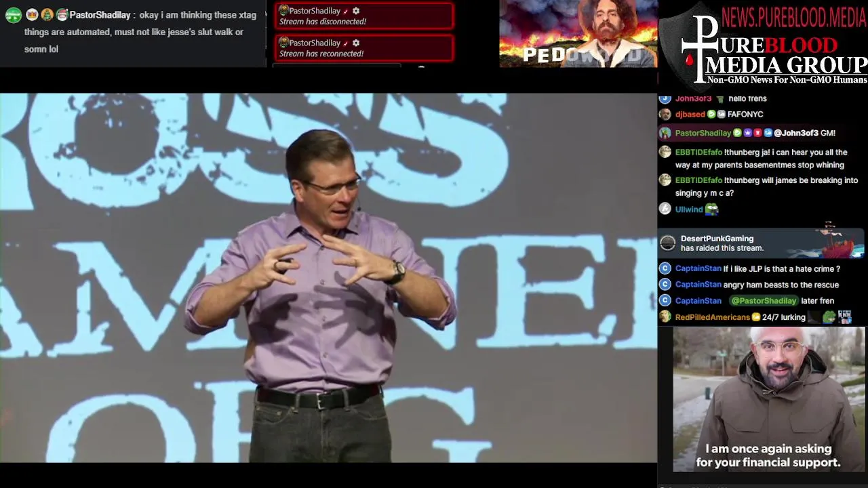Click the avatar beside the 'hate crime ?' message
The width and height of the screenshot is (868, 488).
pyautogui.click(x=665, y=268)
